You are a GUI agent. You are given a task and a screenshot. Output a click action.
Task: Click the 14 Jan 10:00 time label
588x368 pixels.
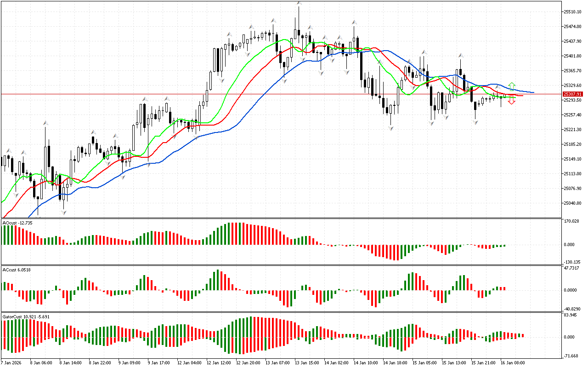point(365,362)
